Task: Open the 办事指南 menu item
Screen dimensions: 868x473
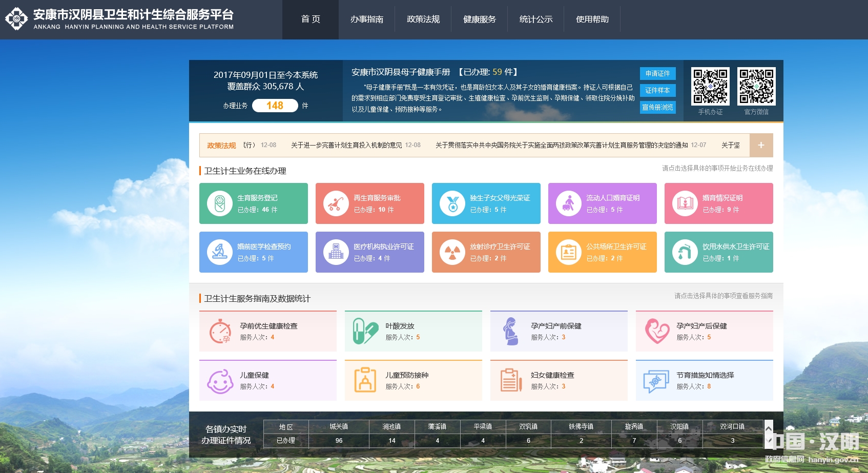Action: coord(367,19)
